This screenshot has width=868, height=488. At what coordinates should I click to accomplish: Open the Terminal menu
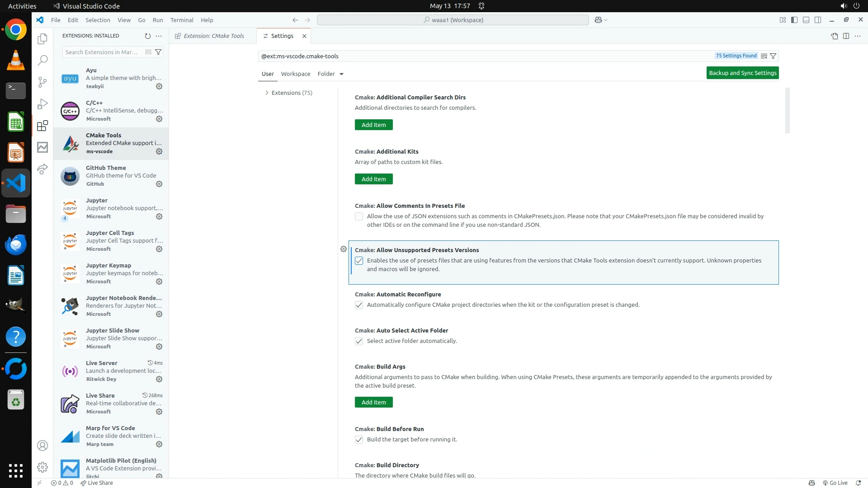coord(182,20)
